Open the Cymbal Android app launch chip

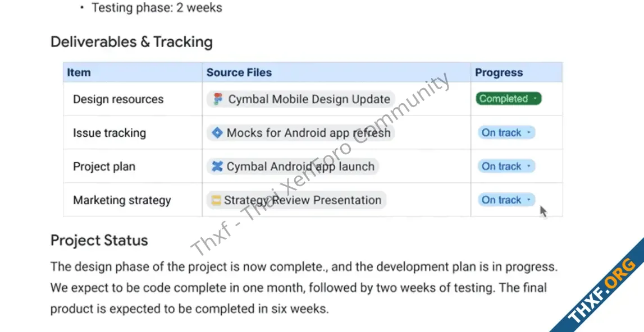pyautogui.click(x=293, y=166)
